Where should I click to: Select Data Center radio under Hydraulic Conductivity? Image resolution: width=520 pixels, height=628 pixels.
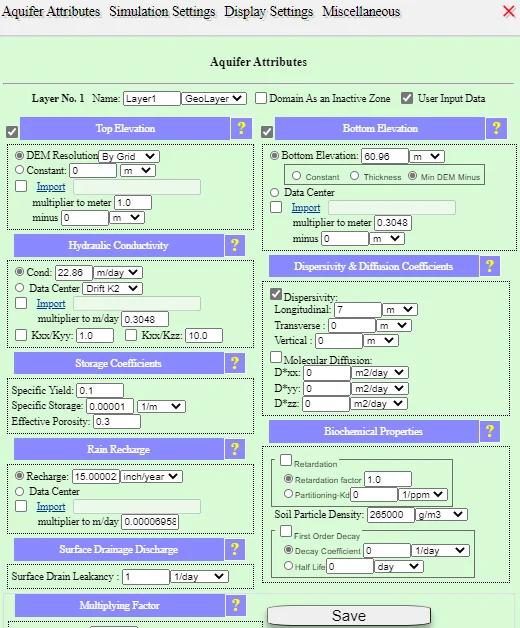coord(20,288)
